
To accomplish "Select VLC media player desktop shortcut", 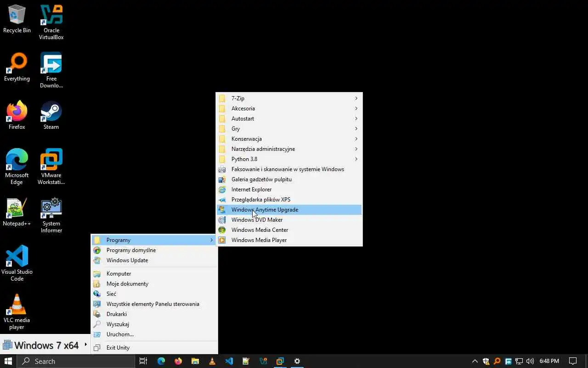I will coord(17,312).
